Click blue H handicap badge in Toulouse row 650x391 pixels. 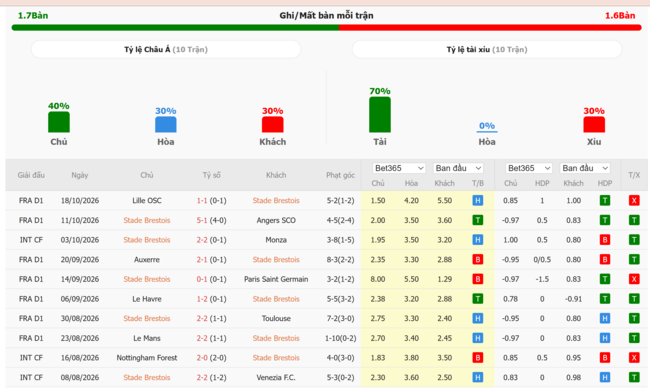tap(605, 318)
